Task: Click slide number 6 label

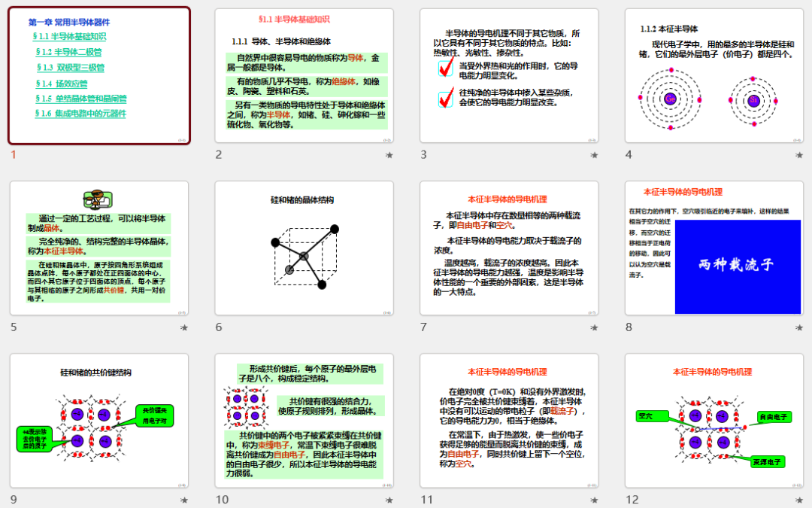Action: click(219, 327)
